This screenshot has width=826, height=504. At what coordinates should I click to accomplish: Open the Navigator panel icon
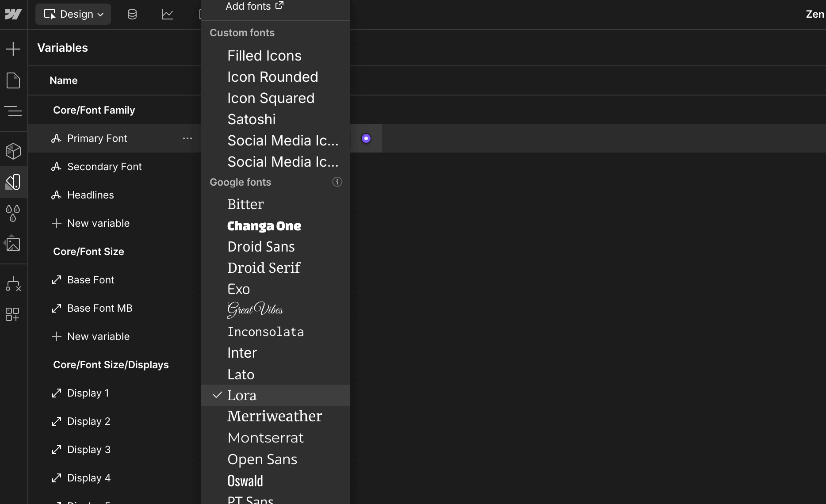click(13, 111)
